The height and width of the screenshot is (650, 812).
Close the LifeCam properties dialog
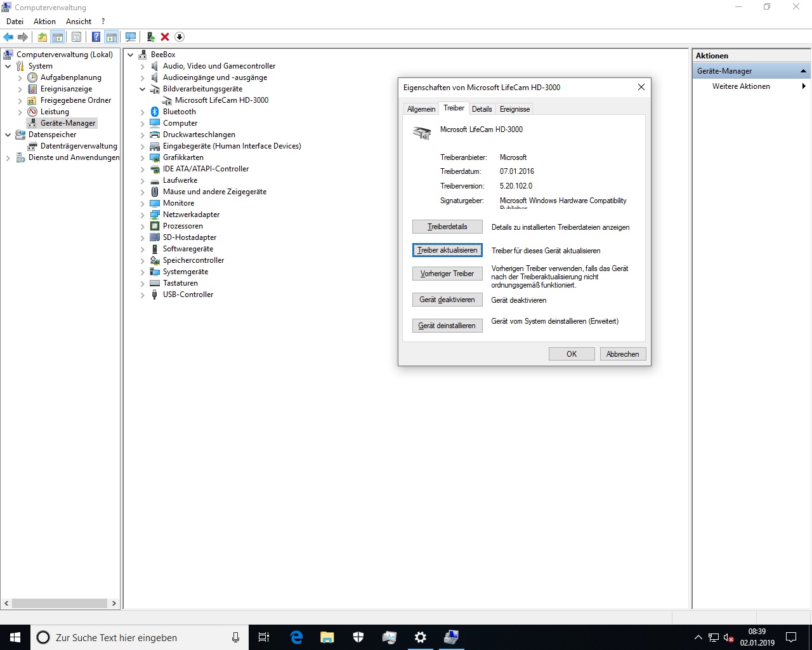pos(641,87)
